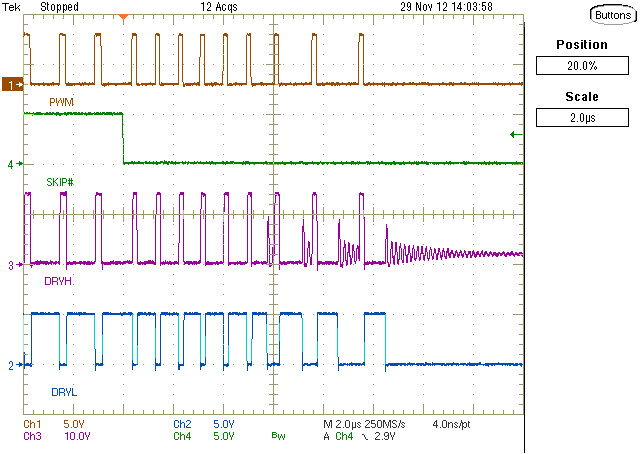Click the orange trigger position marker at top
The height and width of the screenshot is (454, 640).
click(123, 18)
